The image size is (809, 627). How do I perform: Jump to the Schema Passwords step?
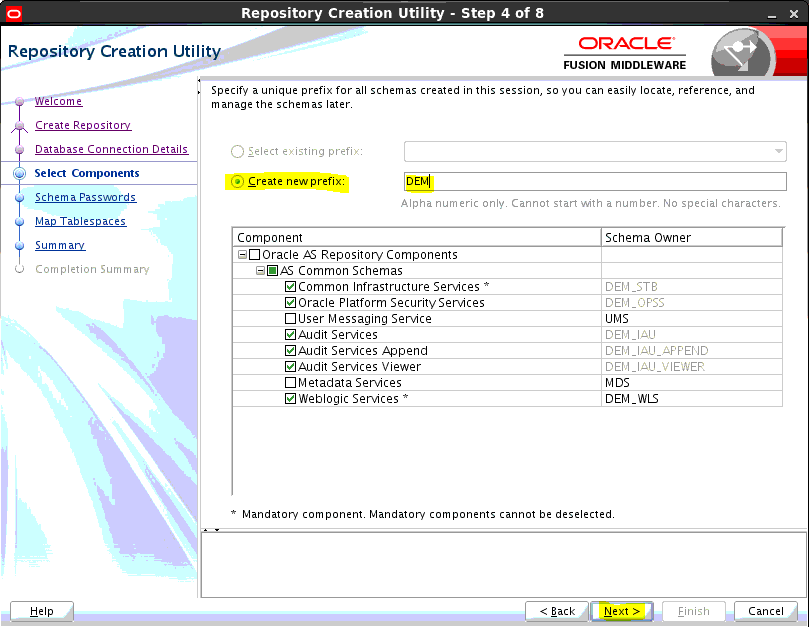click(86, 197)
